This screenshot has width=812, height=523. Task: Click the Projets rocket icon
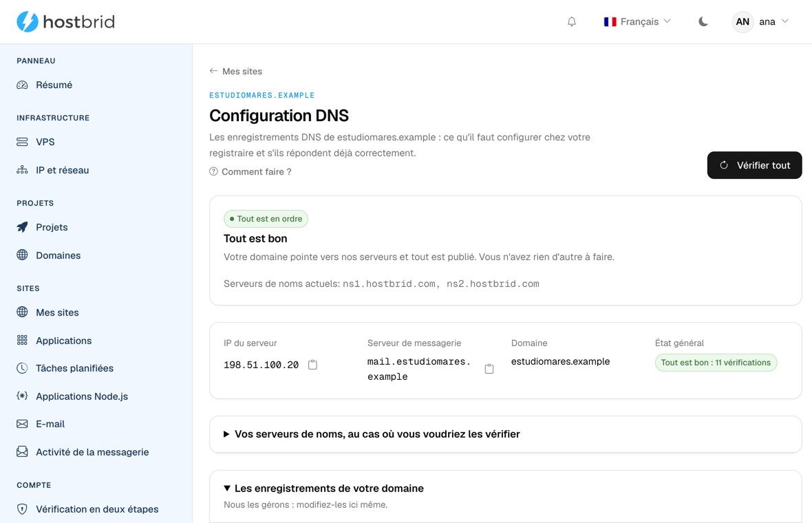[22, 227]
